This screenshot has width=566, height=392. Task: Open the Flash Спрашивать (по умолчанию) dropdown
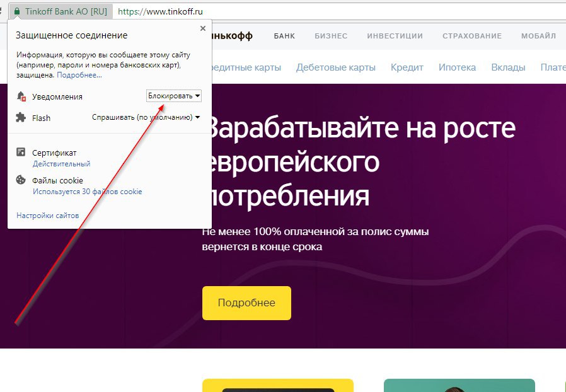click(x=146, y=117)
